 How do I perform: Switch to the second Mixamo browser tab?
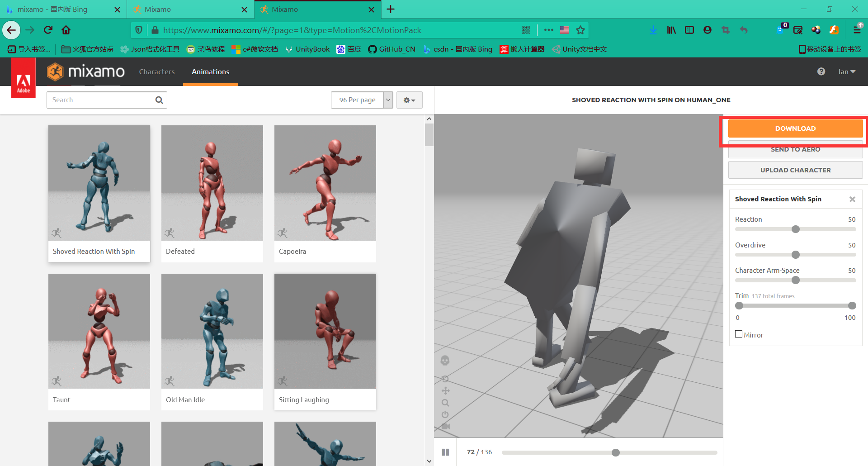click(190, 9)
